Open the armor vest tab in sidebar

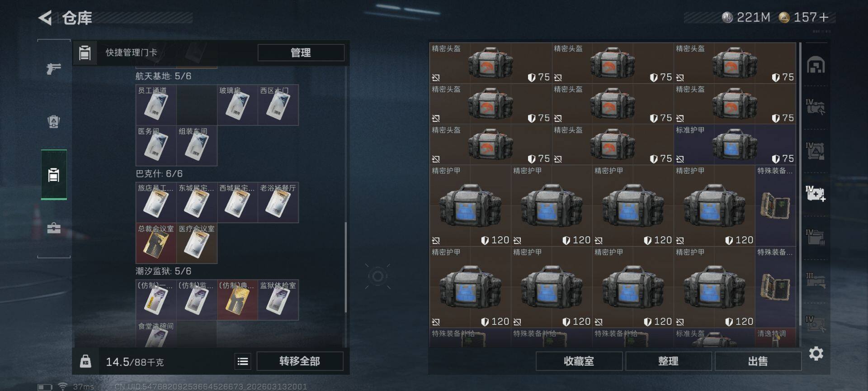click(x=54, y=122)
